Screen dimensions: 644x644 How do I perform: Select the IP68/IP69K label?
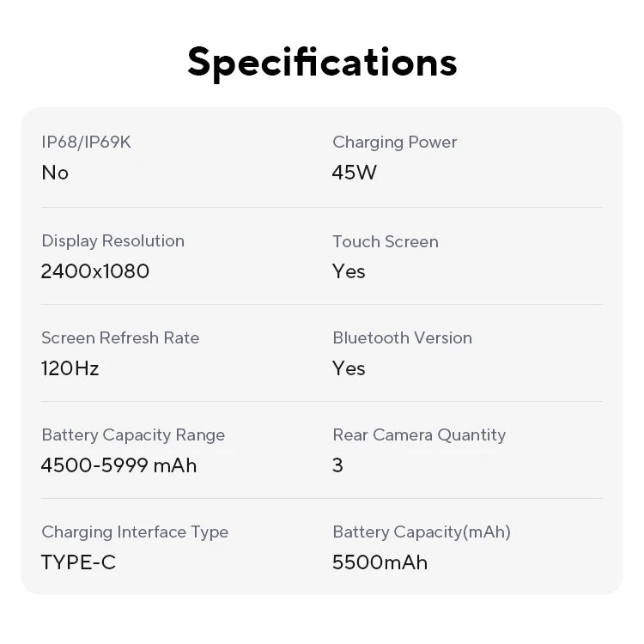coord(86,143)
